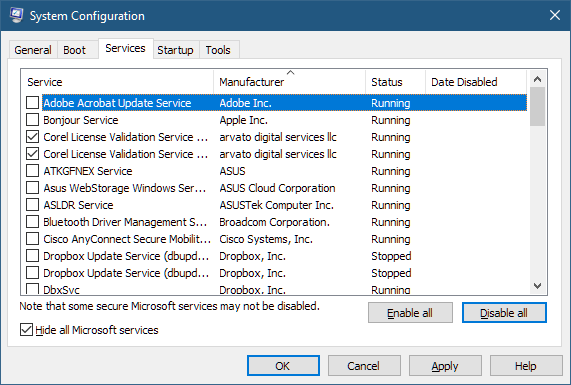Screen dimensions: 571x385
Task: Tick the Bonjour Service checkbox
Action: (x=32, y=120)
